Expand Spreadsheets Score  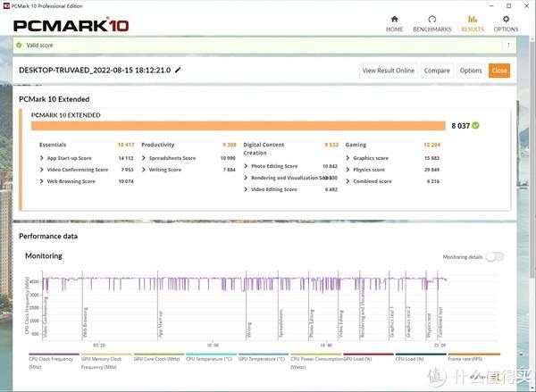144,158
